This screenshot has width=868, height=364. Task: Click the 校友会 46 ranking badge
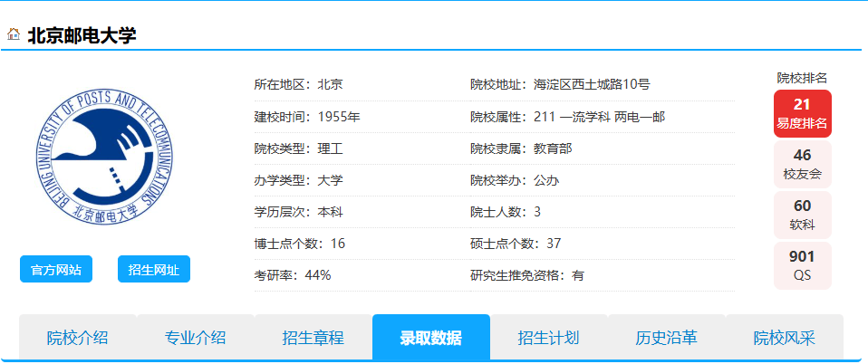tap(802, 164)
